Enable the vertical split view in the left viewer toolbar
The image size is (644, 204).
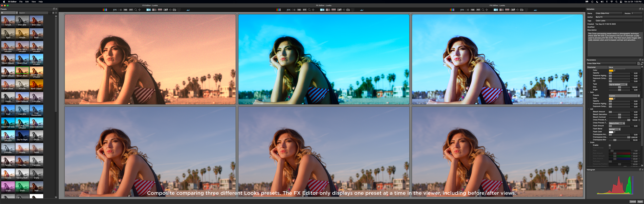coord(154,10)
